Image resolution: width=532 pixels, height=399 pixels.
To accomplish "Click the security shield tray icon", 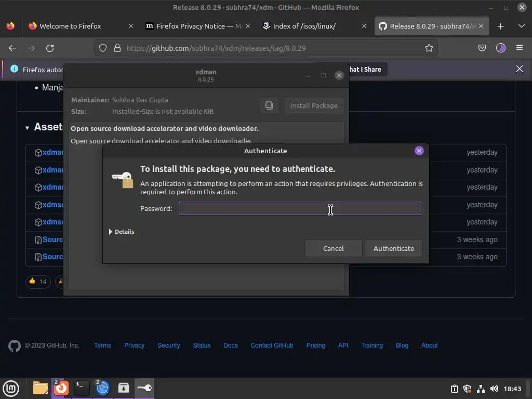I will (468, 389).
